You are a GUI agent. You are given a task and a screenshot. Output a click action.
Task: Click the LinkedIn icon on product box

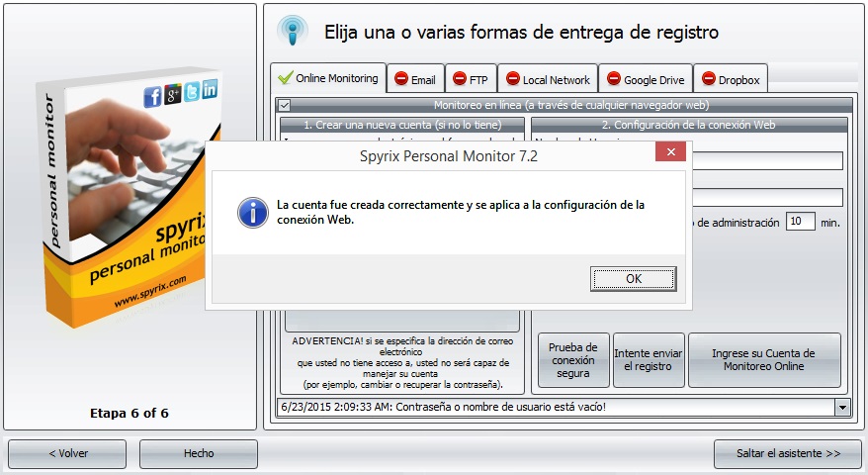pos(210,89)
